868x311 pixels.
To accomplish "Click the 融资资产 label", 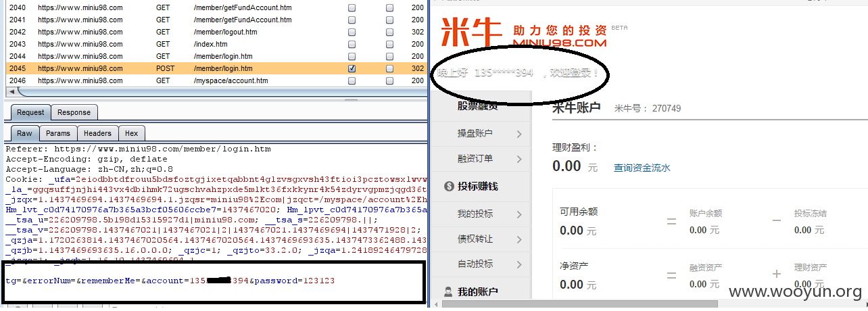I will pyautogui.click(x=706, y=268).
